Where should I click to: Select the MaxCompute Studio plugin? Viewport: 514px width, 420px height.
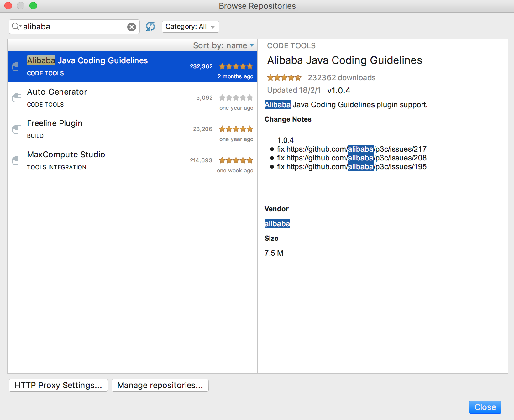[x=132, y=161]
